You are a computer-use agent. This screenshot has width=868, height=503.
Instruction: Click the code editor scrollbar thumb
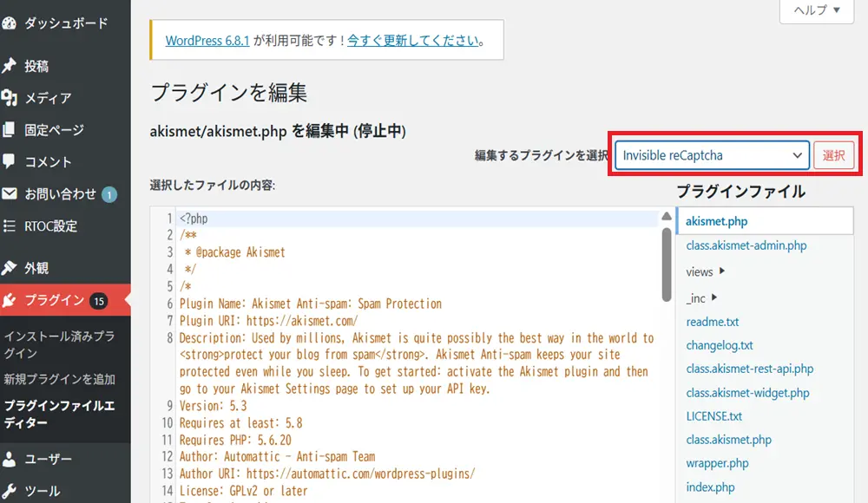[667, 265]
